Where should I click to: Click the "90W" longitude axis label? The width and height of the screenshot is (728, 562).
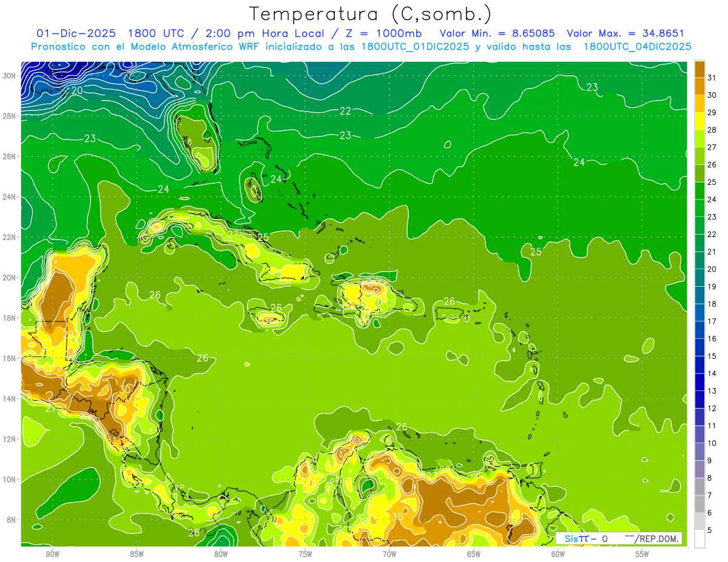(x=53, y=554)
